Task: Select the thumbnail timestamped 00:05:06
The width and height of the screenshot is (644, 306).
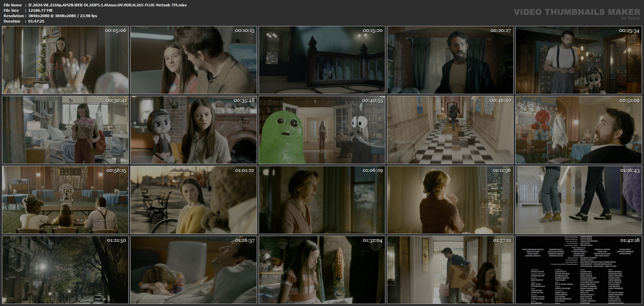Action: (65, 60)
